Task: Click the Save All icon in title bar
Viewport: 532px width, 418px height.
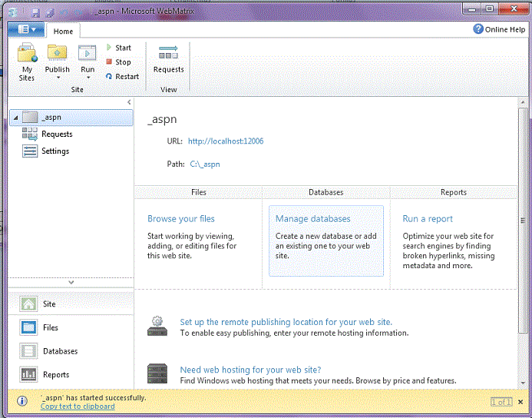Action: (50, 12)
